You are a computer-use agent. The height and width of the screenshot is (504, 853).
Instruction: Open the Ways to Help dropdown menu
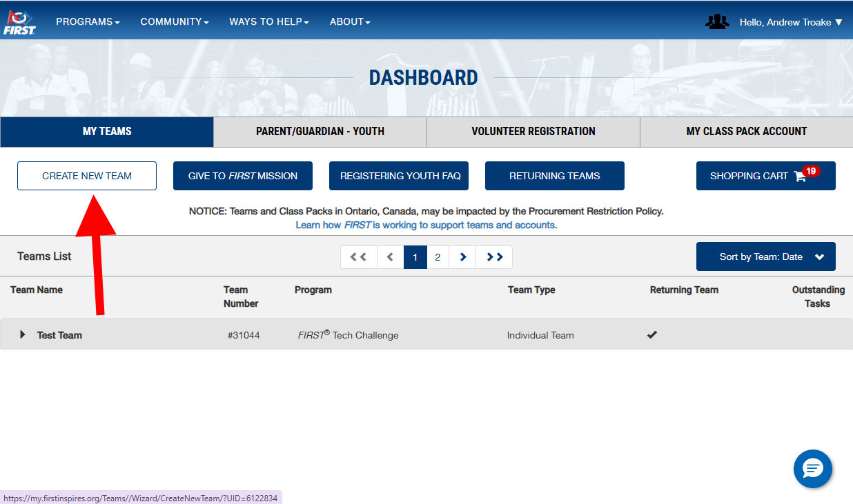coord(269,22)
